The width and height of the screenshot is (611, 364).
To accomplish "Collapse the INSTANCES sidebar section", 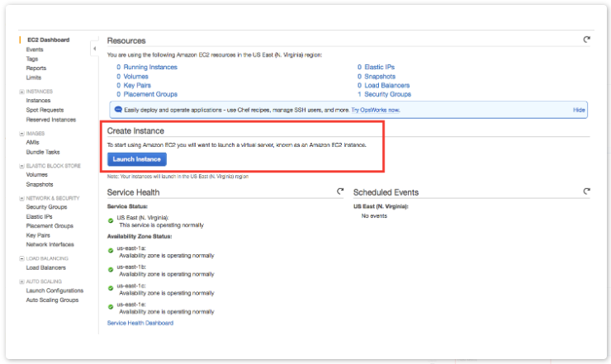I will 21,92.
